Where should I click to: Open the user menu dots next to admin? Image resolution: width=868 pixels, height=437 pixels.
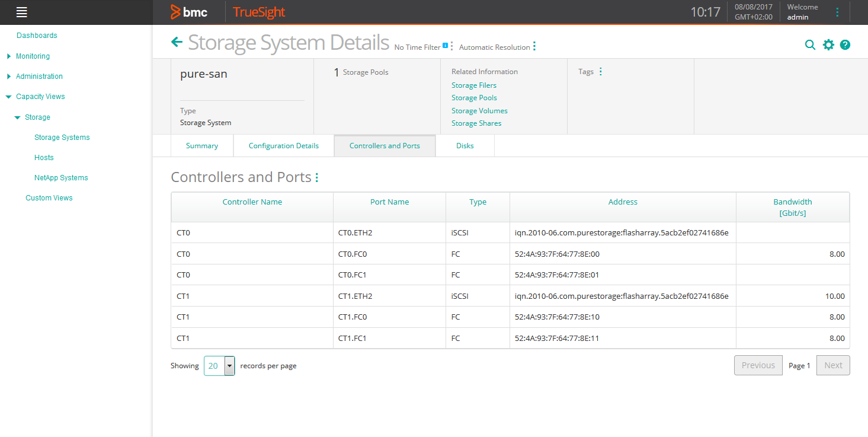point(837,12)
